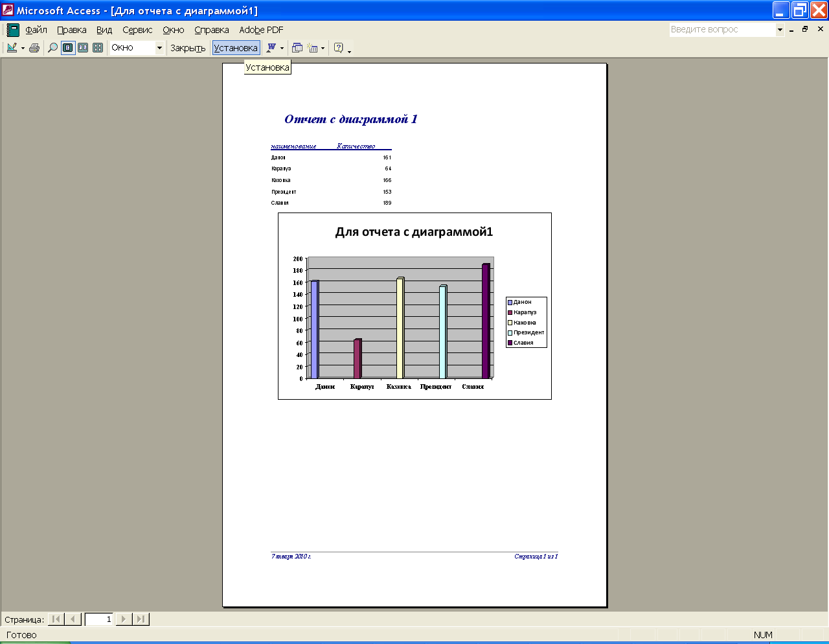Click the 'Славия' legend color swatch
The height and width of the screenshot is (644, 829).
(x=510, y=343)
